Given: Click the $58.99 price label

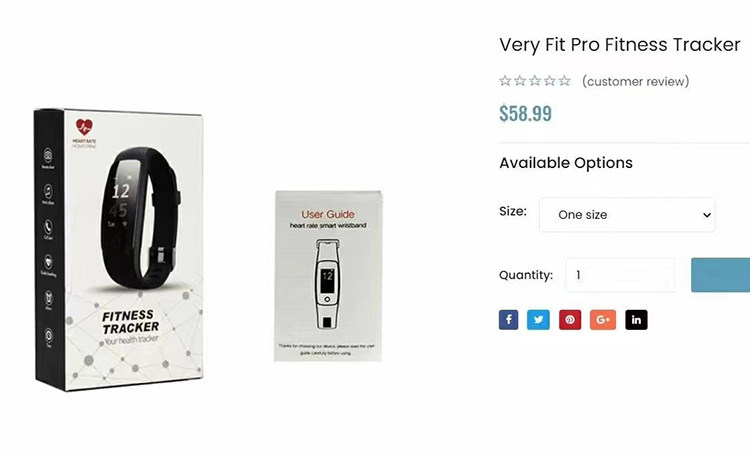Looking at the screenshot, I should pos(525,113).
